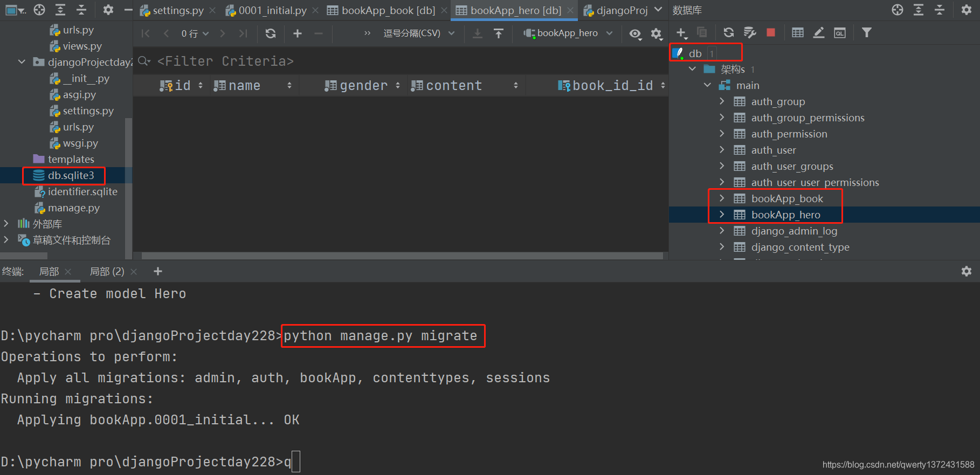This screenshot has width=980, height=475.
Task: Reload the bookApp_hero table data
Action: [x=271, y=33]
